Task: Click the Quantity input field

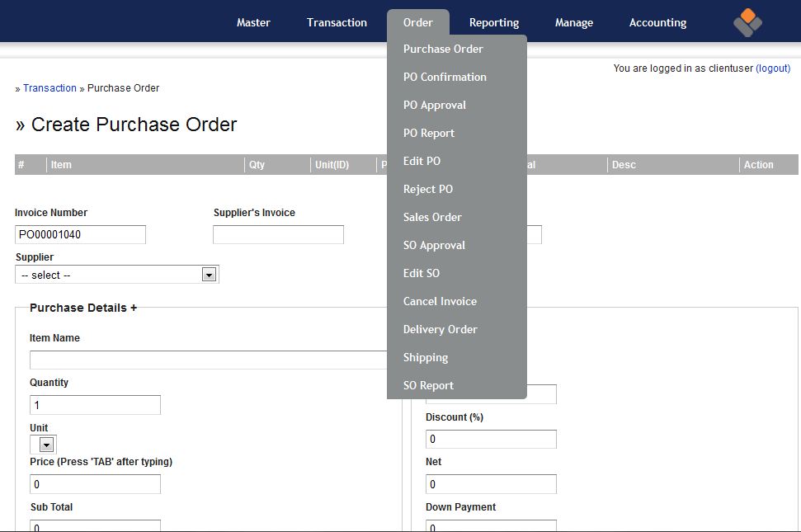Action: 95,405
